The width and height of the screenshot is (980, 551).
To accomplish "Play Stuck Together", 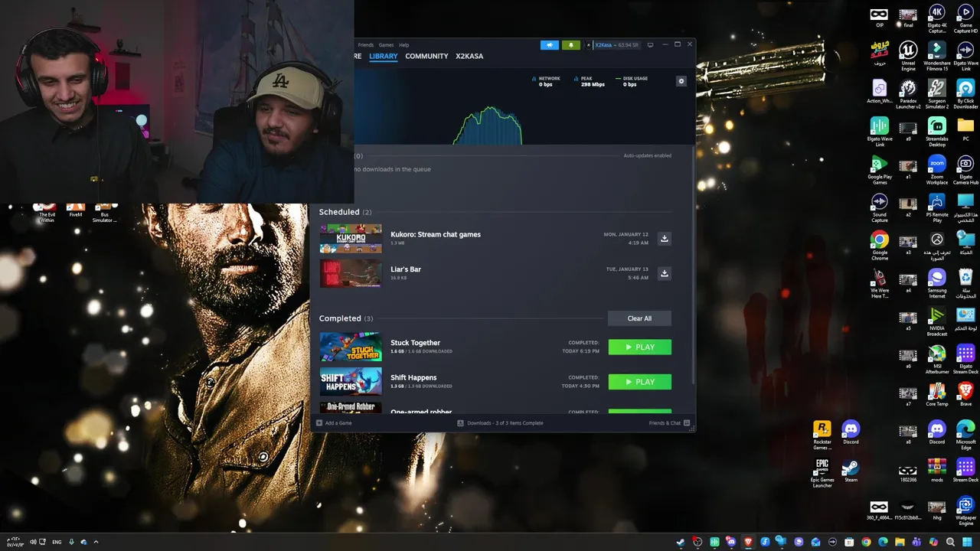I will tap(639, 347).
